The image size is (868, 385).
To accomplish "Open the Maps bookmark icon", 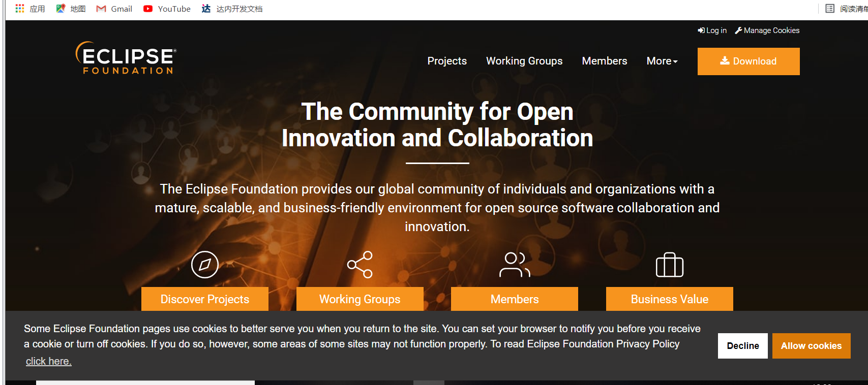I will tap(61, 9).
